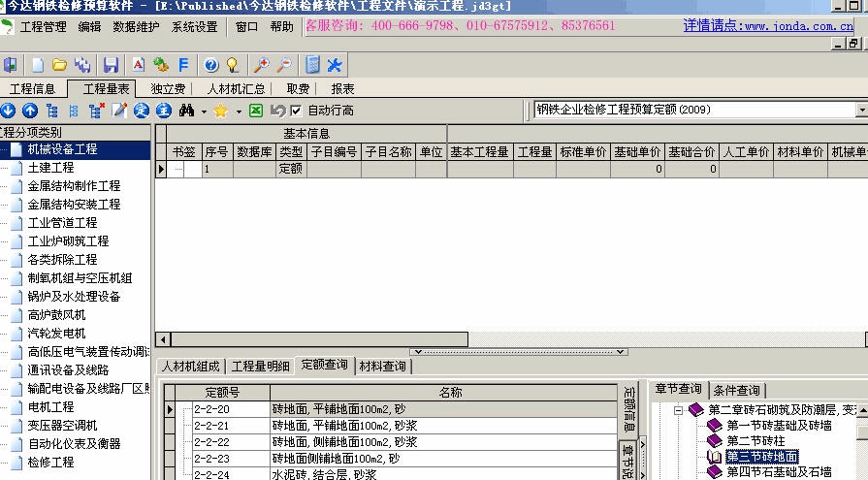Click the exit door icon in top toolbar
Screen dimensions: 868x480
pyautogui.click(x=10, y=65)
